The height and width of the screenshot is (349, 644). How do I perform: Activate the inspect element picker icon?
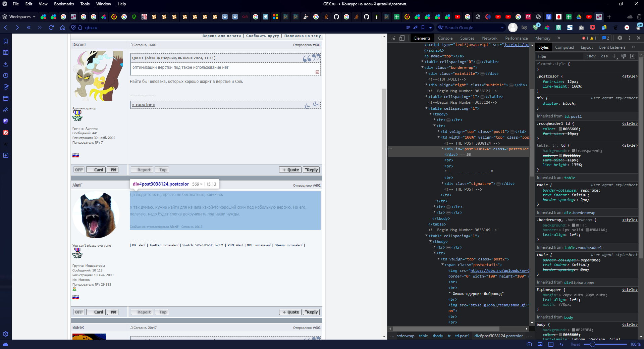point(393,38)
